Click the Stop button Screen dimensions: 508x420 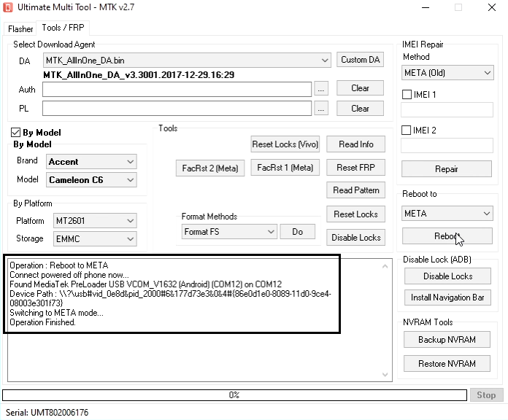pos(486,395)
